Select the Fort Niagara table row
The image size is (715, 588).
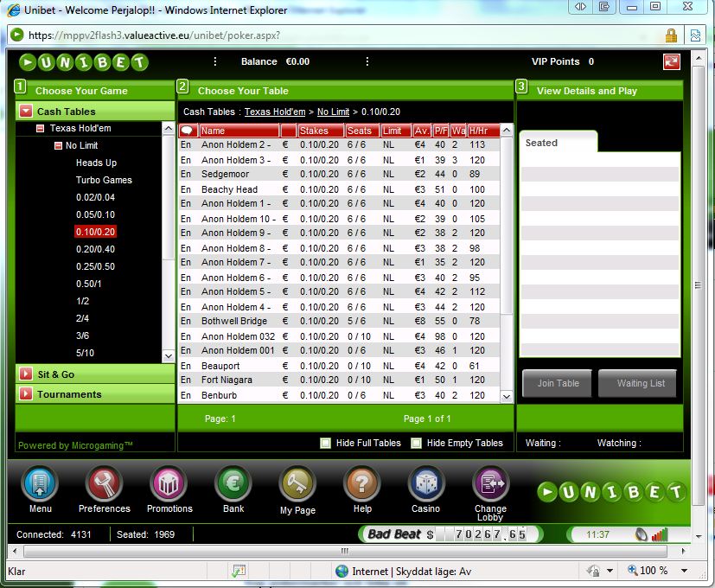[x=339, y=380]
